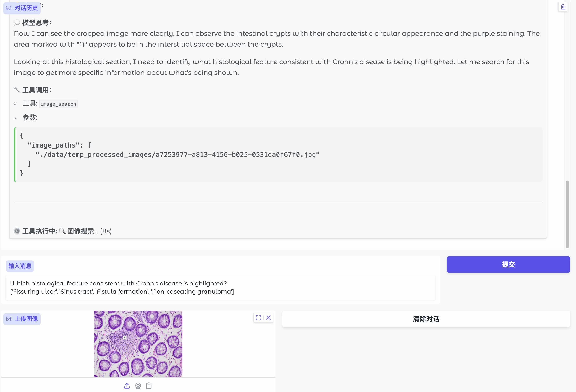The height and width of the screenshot is (392, 576).
Task: Remove the uploaded histology image
Action: pyautogui.click(x=268, y=318)
